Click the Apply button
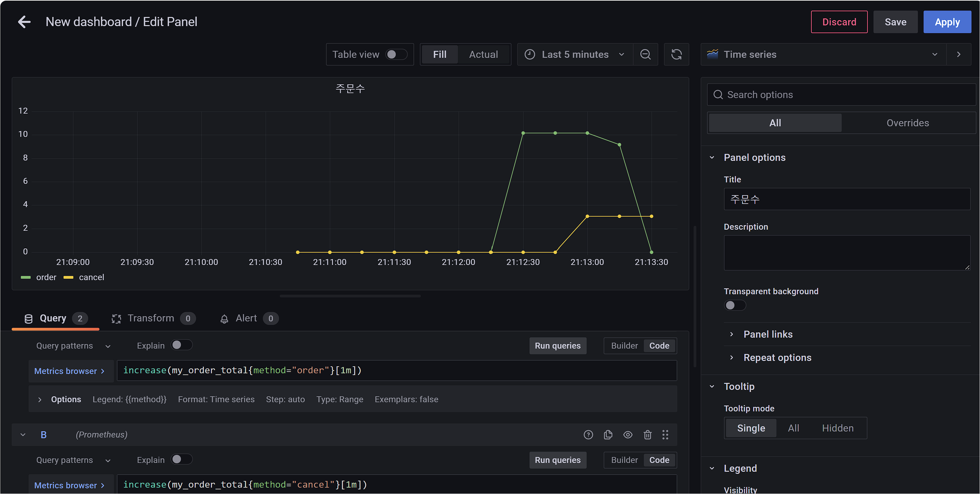The width and height of the screenshot is (980, 494). 947,22
